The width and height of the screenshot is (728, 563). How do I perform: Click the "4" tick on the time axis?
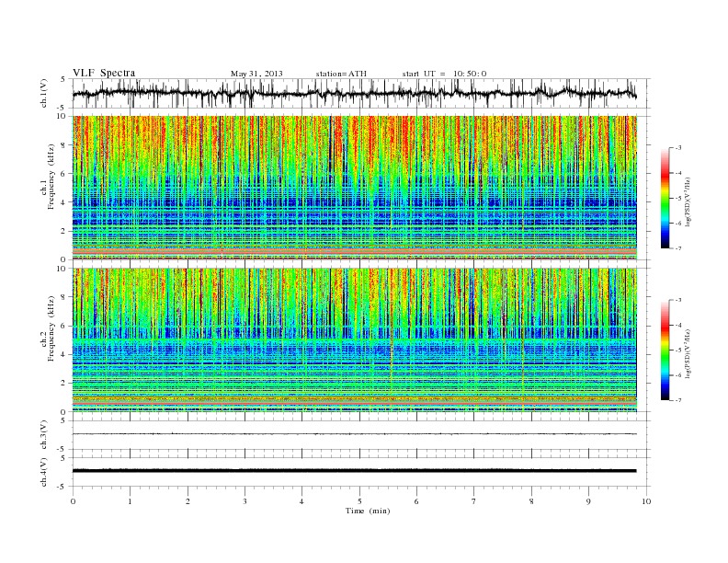coord(302,501)
